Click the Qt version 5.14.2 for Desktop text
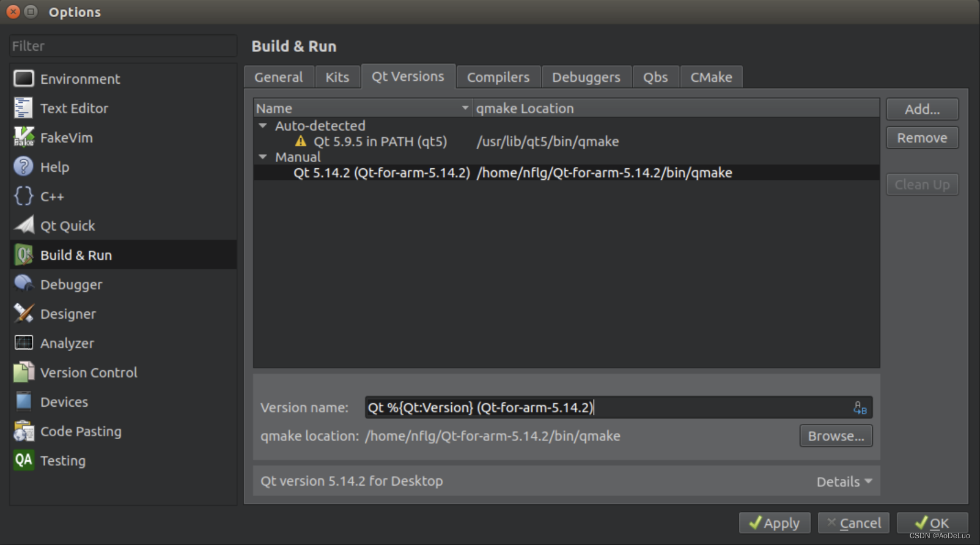 coord(352,481)
